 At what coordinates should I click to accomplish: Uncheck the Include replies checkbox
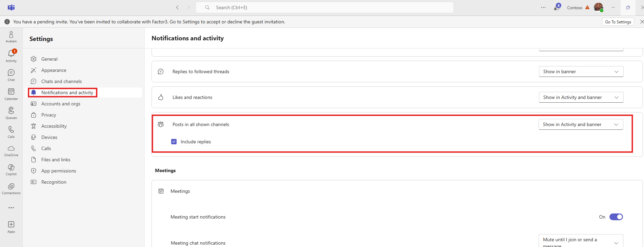pos(174,142)
